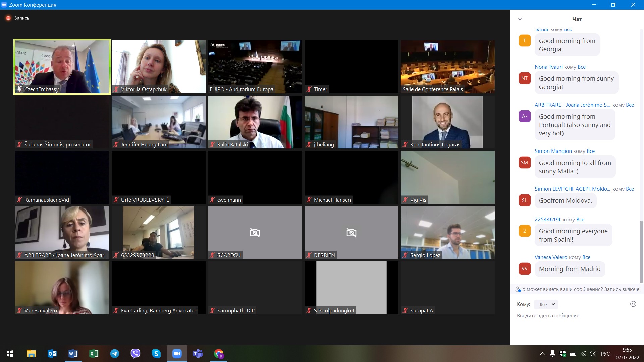
Task: Show hidden system tray icons
Action: point(542,354)
